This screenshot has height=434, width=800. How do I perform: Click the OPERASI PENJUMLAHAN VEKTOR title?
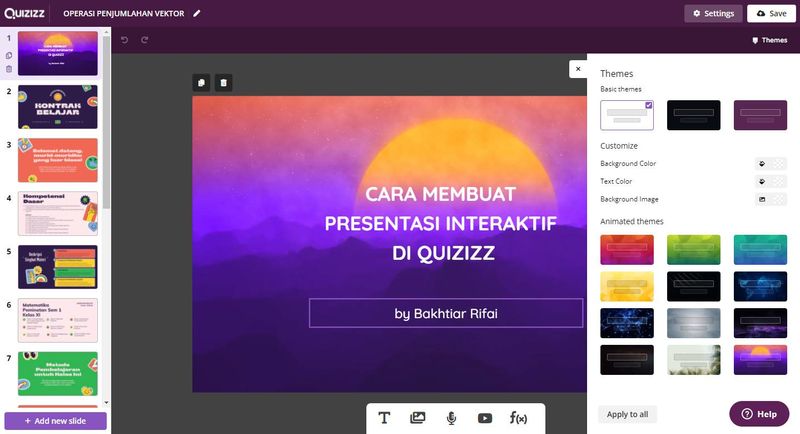pos(123,14)
